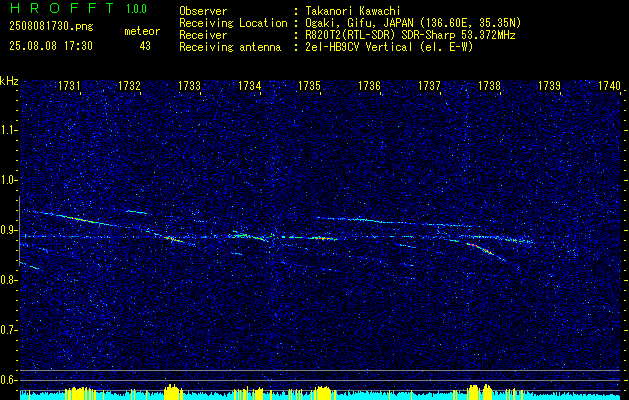Click the 1738 time marker
The image size is (629, 400).
coord(489,85)
